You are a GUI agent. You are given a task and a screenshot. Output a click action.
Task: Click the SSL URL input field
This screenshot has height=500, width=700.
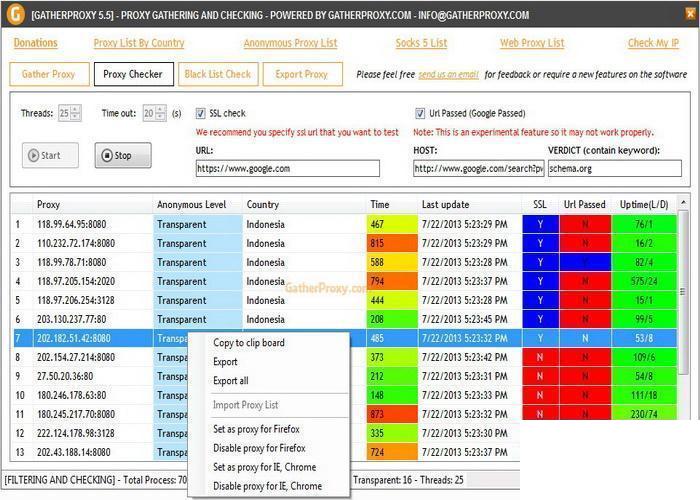pyautogui.click(x=288, y=168)
